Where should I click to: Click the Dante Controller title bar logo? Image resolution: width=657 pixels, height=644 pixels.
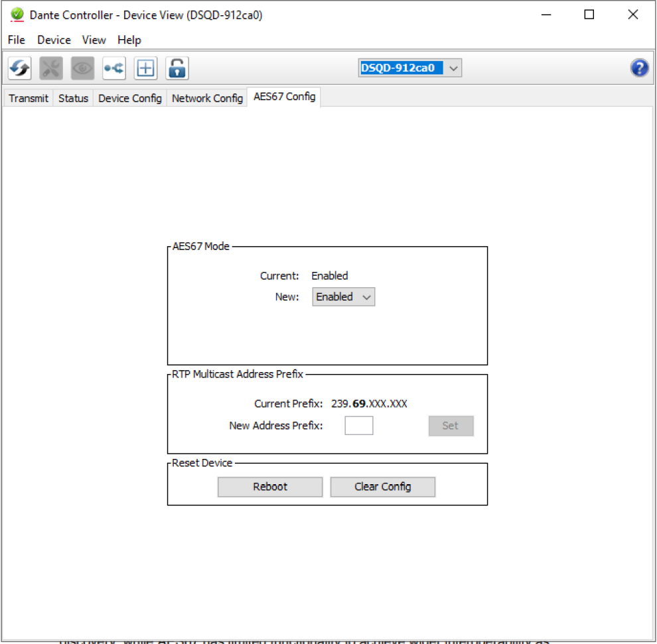(17, 15)
